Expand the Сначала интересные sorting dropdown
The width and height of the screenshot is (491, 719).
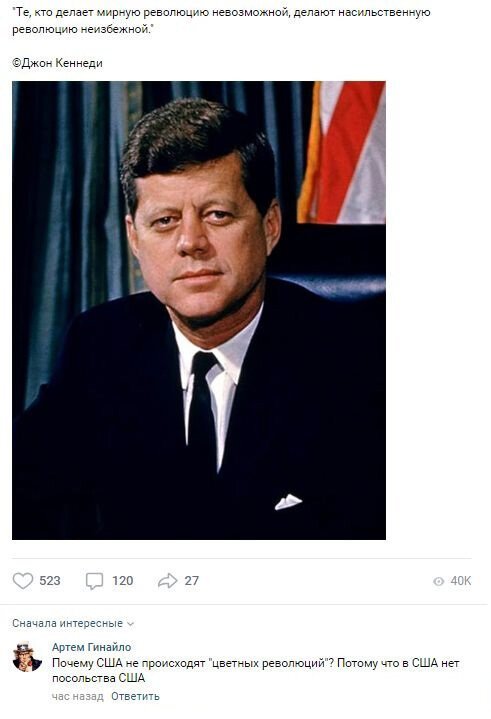pos(73,624)
